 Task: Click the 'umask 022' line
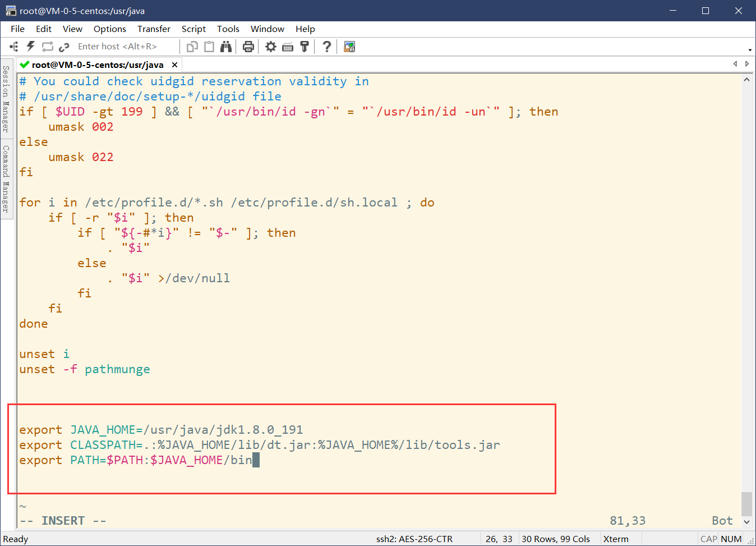pyautogui.click(x=81, y=157)
